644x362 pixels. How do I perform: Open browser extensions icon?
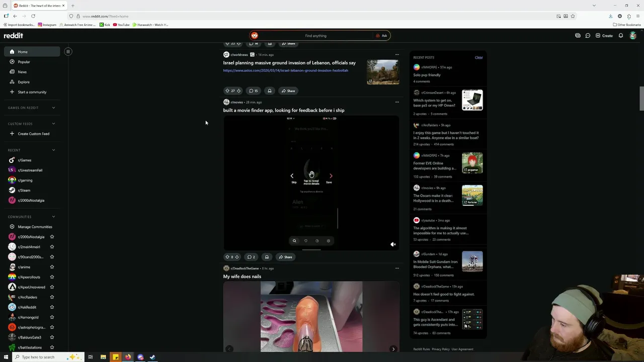click(x=629, y=16)
